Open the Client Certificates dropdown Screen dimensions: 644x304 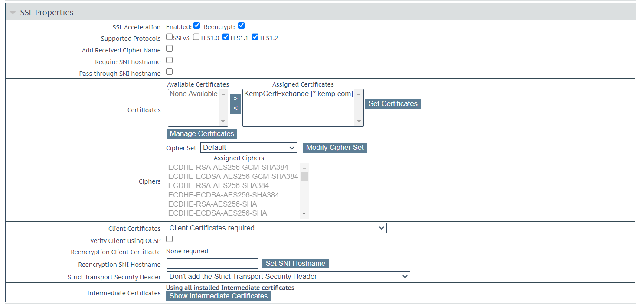click(x=276, y=228)
